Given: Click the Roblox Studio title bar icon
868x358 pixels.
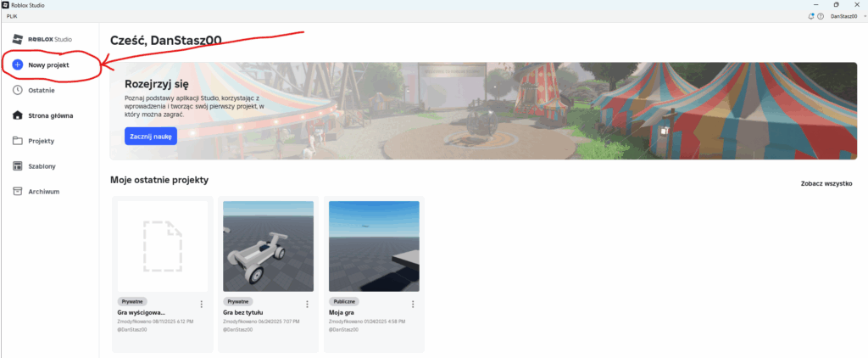Looking at the screenshot, I should click(x=6, y=5).
